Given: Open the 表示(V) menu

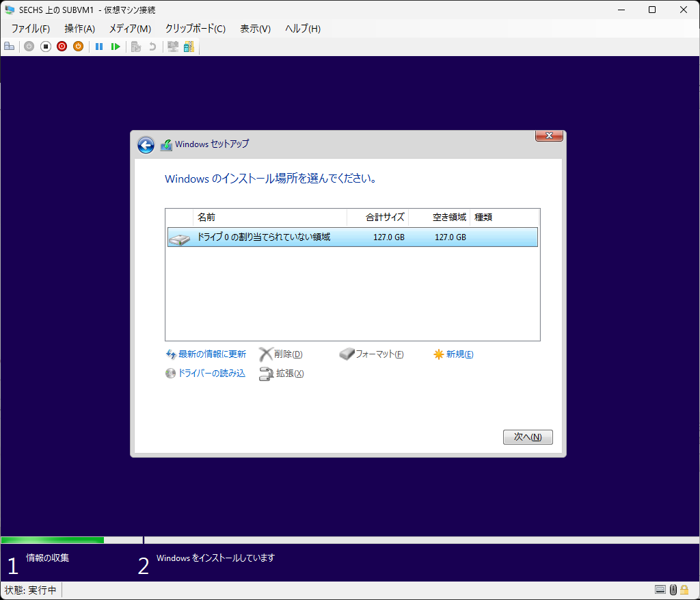Looking at the screenshot, I should click(256, 29).
